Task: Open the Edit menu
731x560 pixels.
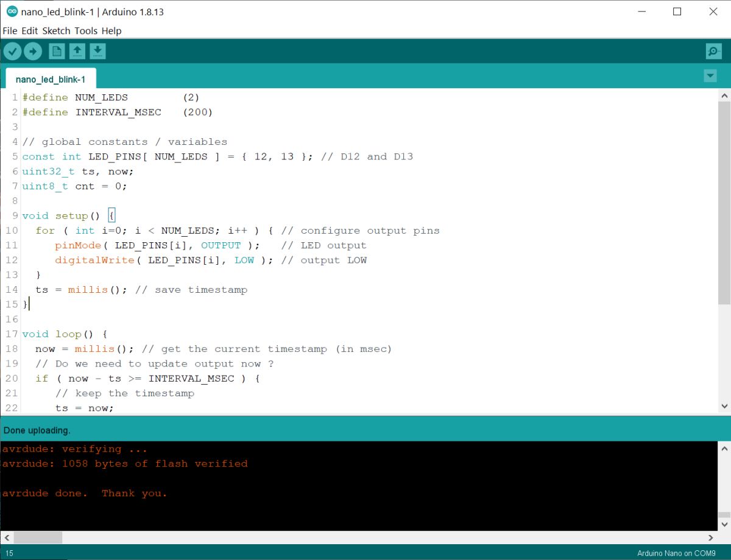Action: [x=29, y=30]
